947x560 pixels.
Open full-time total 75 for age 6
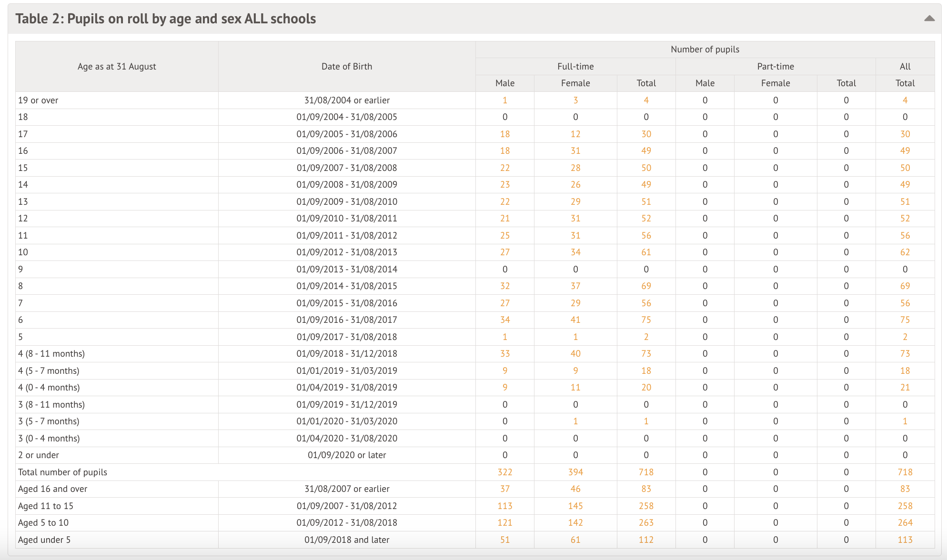click(x=645, y=320)
